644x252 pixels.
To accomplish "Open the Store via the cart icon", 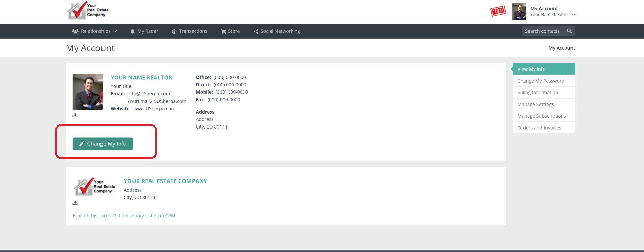I will pyautogui.click(x=223, y=31).
